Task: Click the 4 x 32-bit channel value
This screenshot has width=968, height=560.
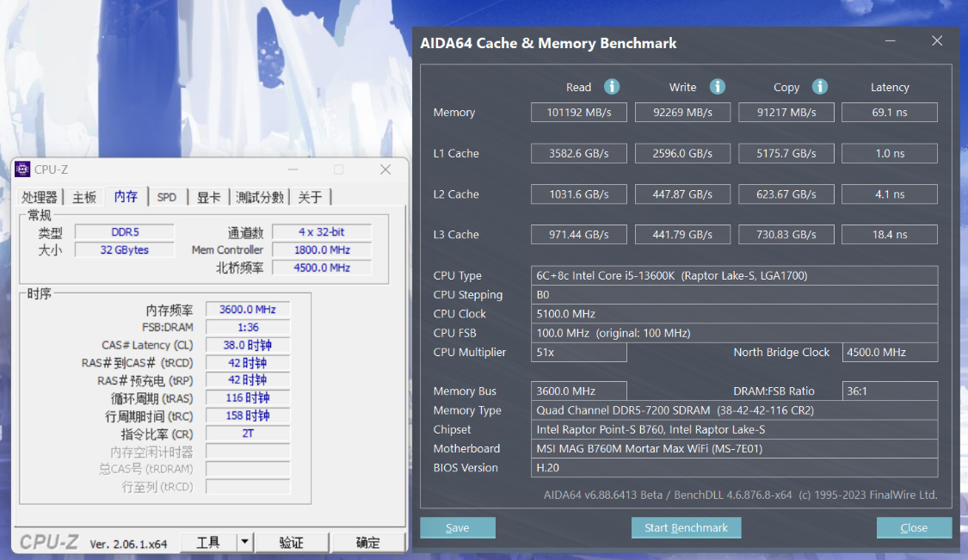Action: tap(322, 232)
